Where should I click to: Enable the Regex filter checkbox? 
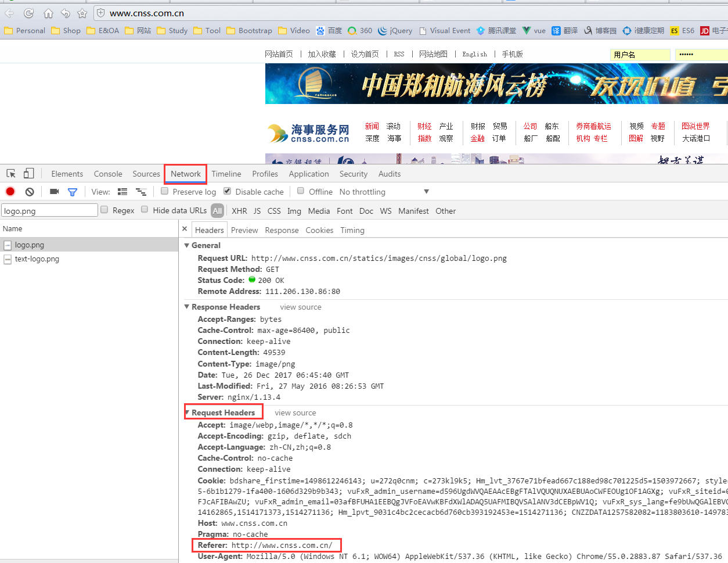tap(104, 210)
